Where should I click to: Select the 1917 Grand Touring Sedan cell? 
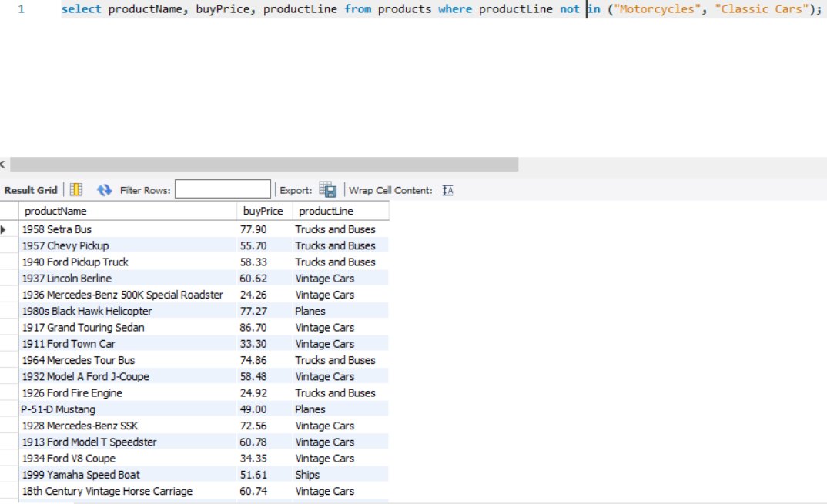pyautogui.click(x=128, y=327)
